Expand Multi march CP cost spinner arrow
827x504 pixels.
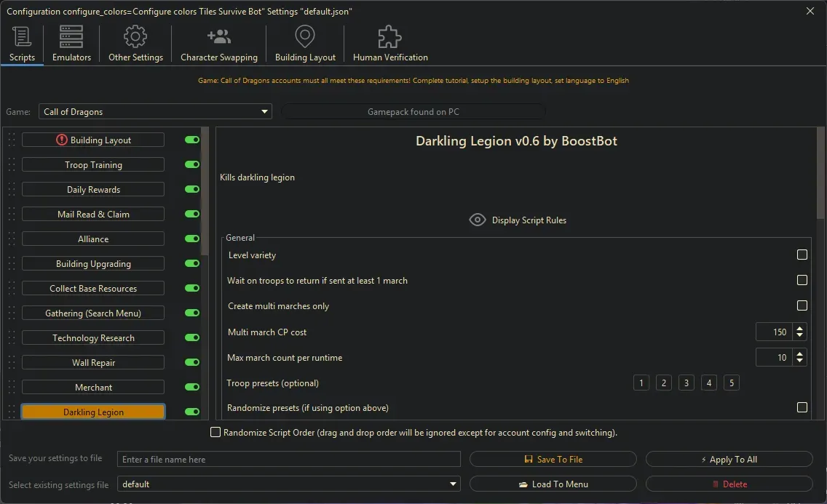799,327
